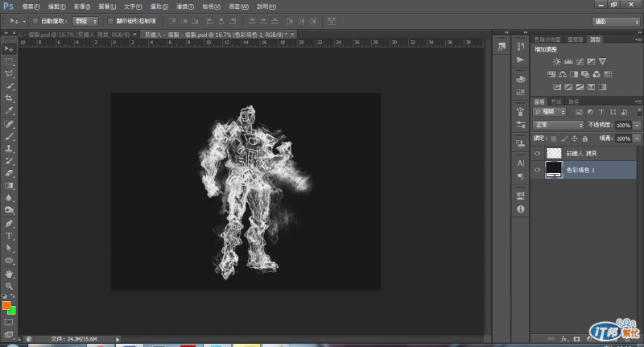Switch to the 色版 panel tab
This screenshot has height=347, width=644.
point(558,101)
